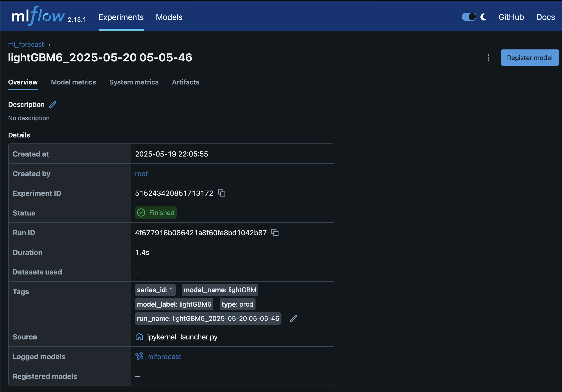Go back to the ml_forecast experiment

point(26,44)
